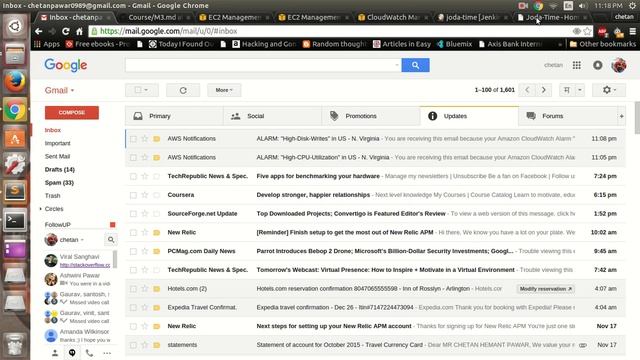Check the Hotels.com email checkbox
Viewport: 640px width, 360px height.
pyautogui.click(x=133, y=289)
